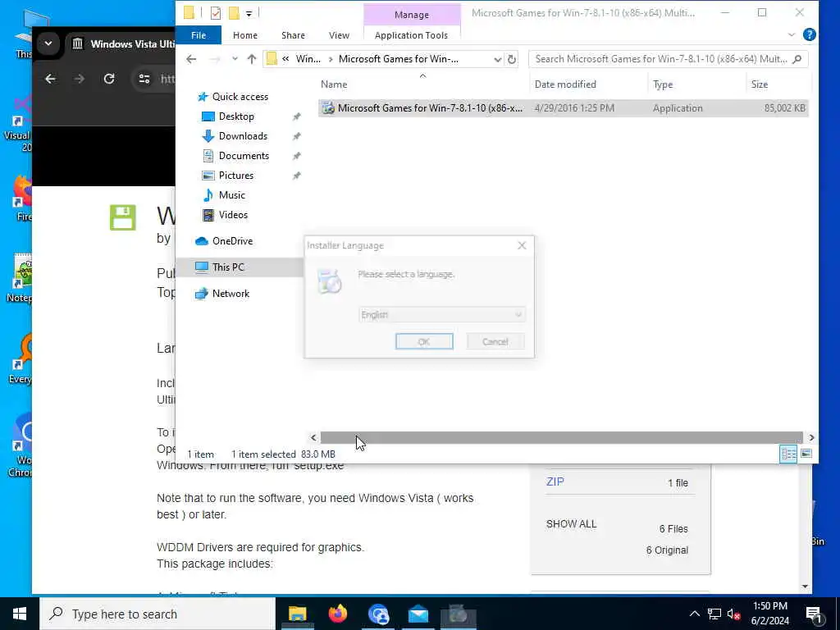Go back in File Explorer

click(x=191, y=59)
